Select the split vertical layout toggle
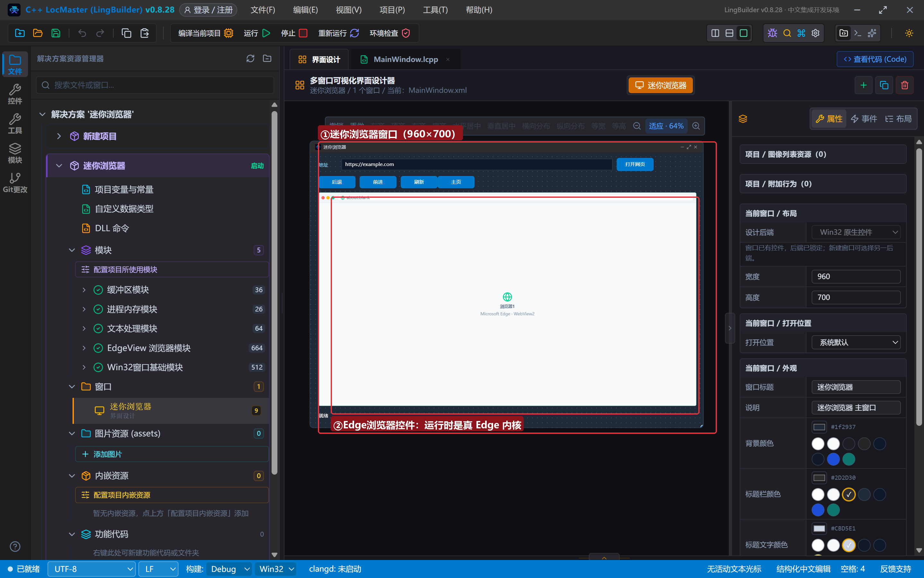 click(715, 33)
